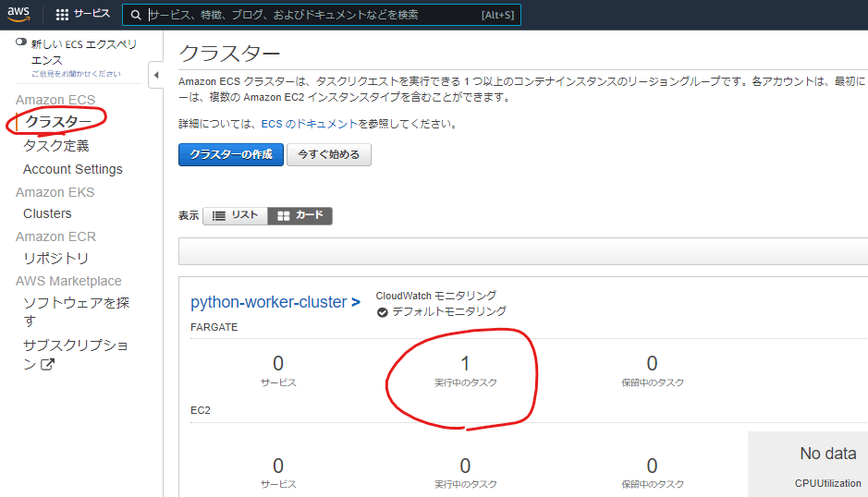This screenshot has height=497, width=868.
Task: Open the ECS のドキュメント link
Action: pyautogui.click(x=310, y=124)
